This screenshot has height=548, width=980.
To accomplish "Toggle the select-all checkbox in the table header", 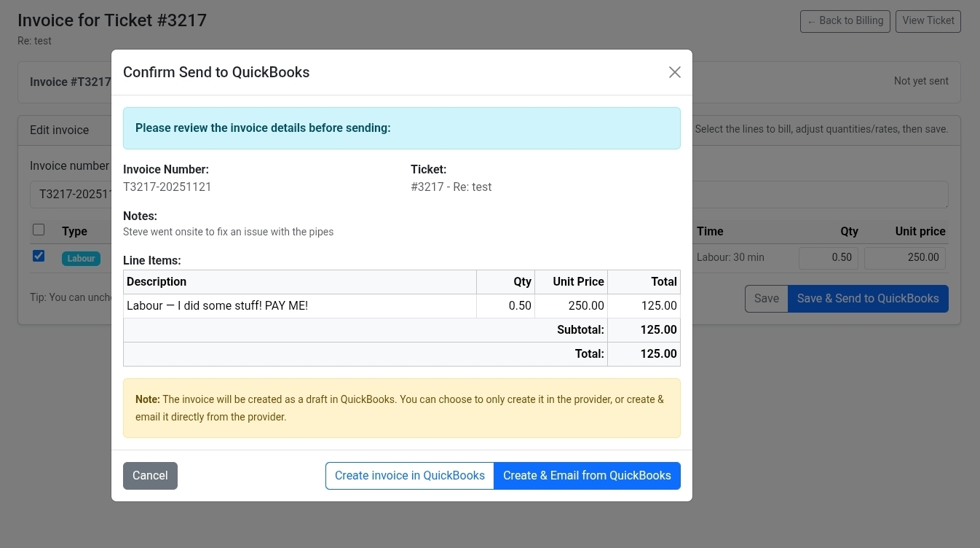I will coord(39,230).
